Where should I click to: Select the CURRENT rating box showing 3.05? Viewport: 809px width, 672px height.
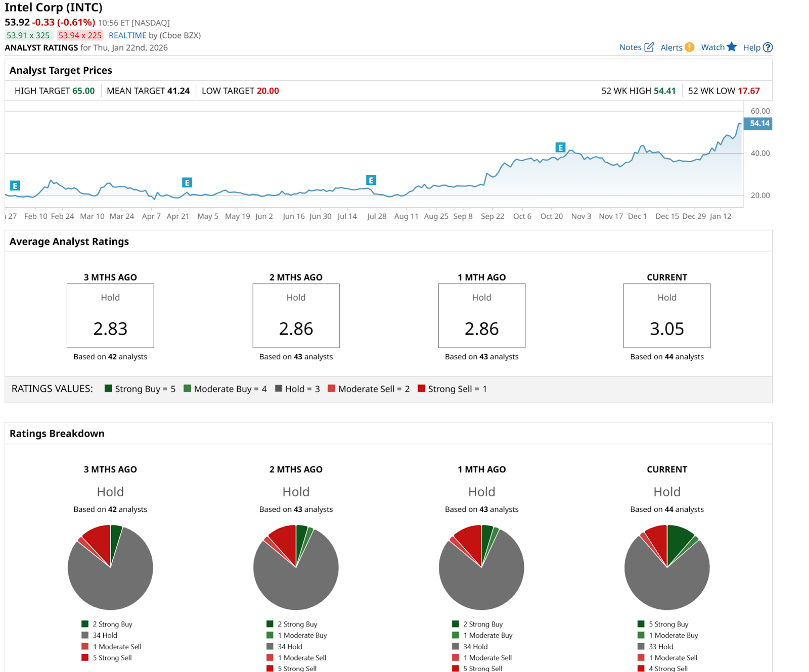(667, 315)
